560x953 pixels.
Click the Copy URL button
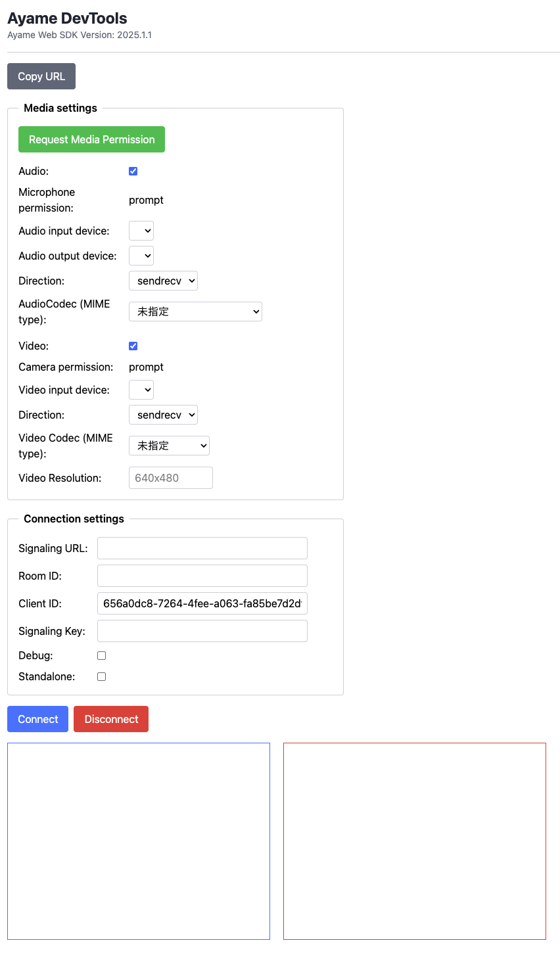click(x=41, y=76)
